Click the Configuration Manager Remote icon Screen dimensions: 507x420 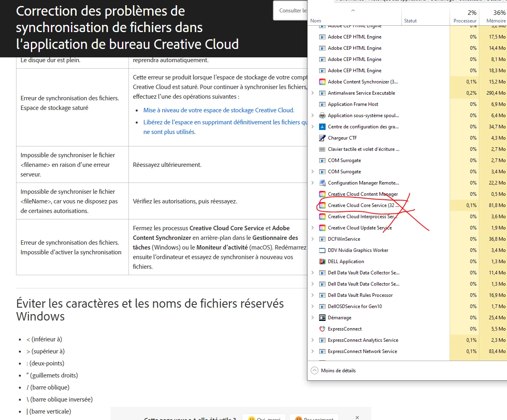(x=322, y=183)
